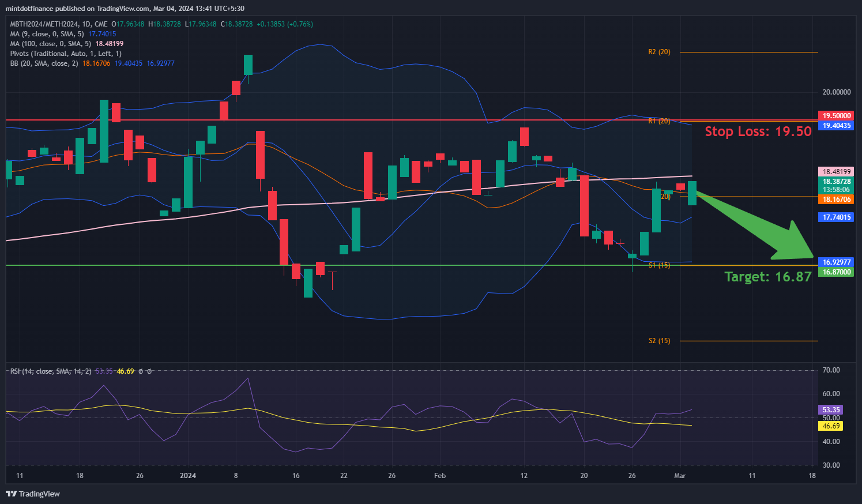This screenshot has width=862, height=504.
Task: Select the S2 (15) pivot label
Action: [659, 341]
